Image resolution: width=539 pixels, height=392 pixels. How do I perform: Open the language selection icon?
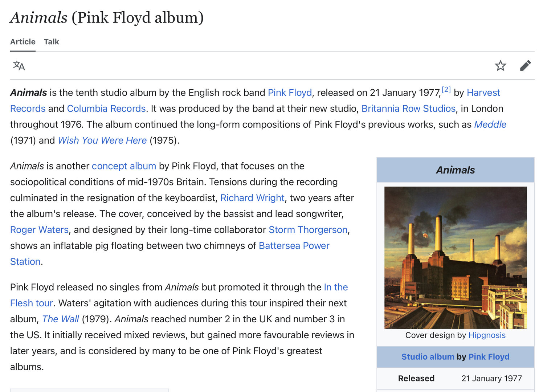(19, 66)
